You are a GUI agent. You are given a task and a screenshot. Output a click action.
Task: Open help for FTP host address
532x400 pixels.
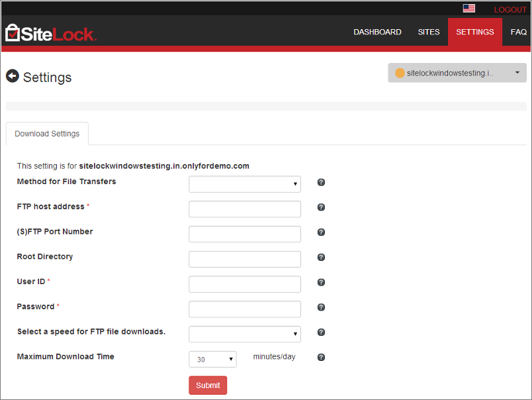pyautogui.click(x=321, y=207)
